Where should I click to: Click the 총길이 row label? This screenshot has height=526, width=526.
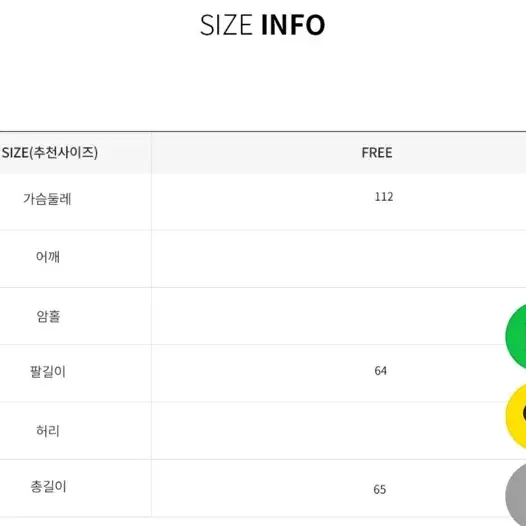point(48,486)
